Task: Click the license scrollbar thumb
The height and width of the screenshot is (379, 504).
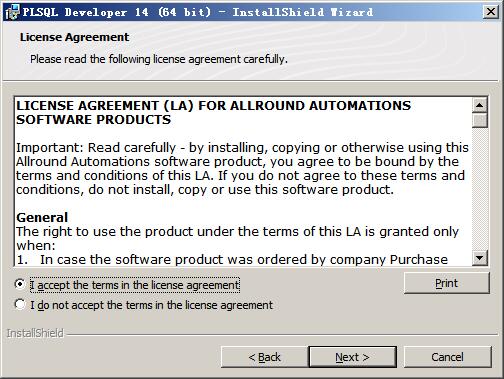Action: tap(480, 120)
